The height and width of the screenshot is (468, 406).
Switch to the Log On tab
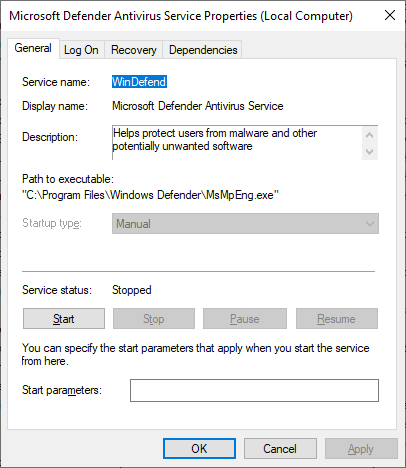click(81, 50)
